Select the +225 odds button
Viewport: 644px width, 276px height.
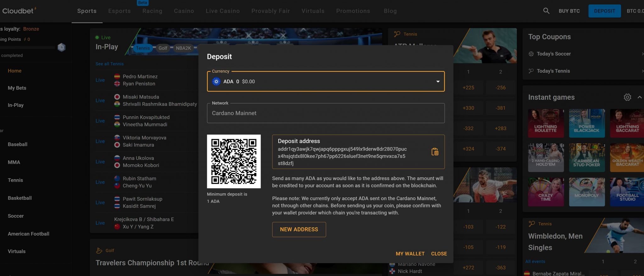point(468,88)
